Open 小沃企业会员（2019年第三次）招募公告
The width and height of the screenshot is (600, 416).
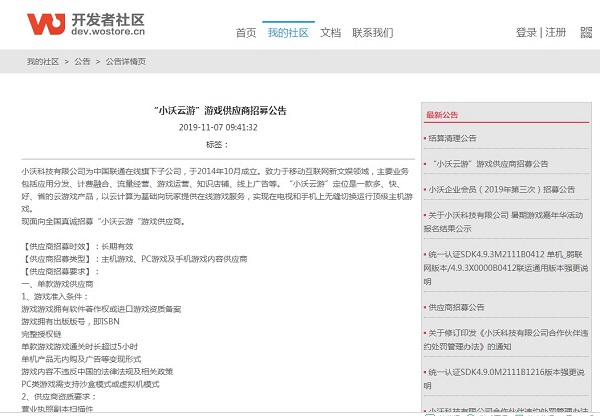pyautogui.click(x=501, y=189)
